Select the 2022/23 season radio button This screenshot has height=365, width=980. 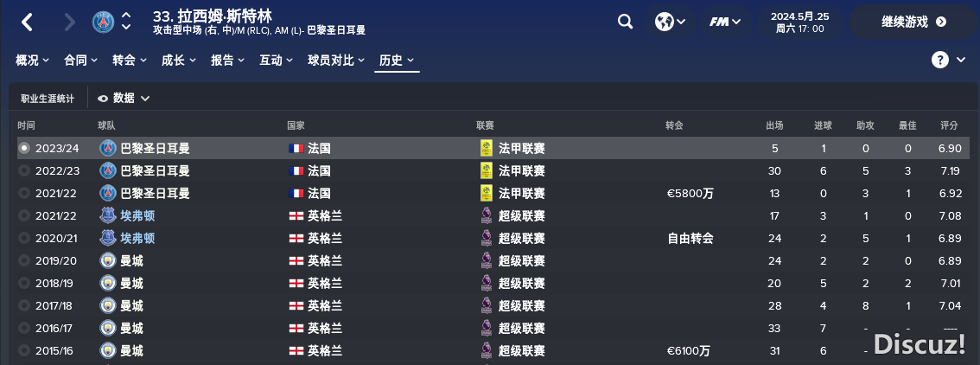(x=24, y=170)
